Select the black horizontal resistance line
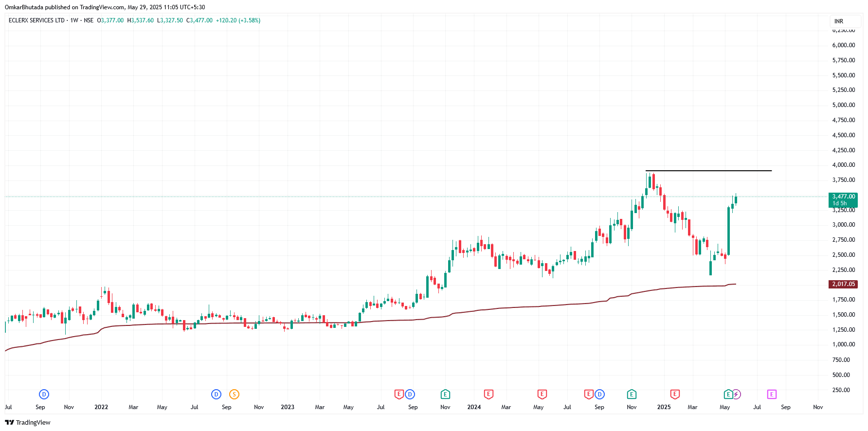The width and height of the screenshot is (868, 431). tap(708, 171)
